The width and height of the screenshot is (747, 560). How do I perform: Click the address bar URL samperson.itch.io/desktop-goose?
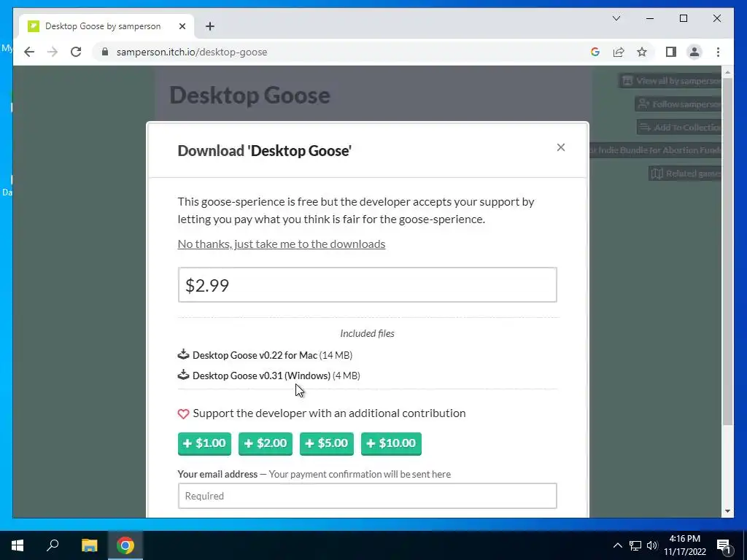192,52
